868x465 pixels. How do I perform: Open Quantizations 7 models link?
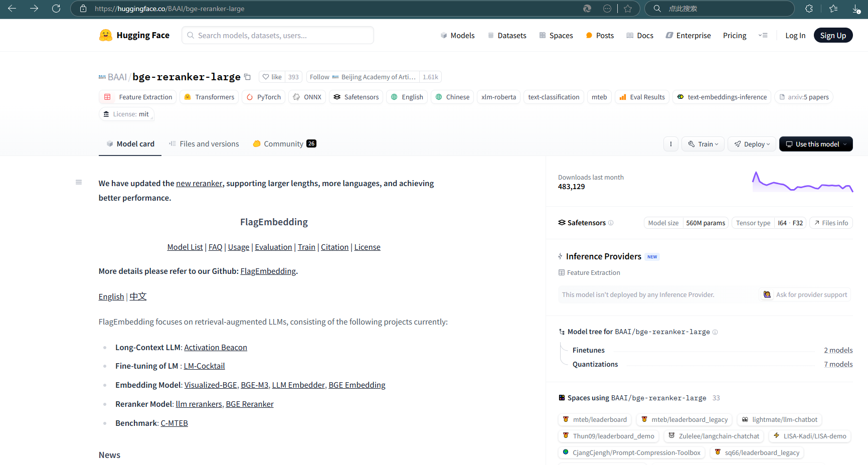coord(838,364)
